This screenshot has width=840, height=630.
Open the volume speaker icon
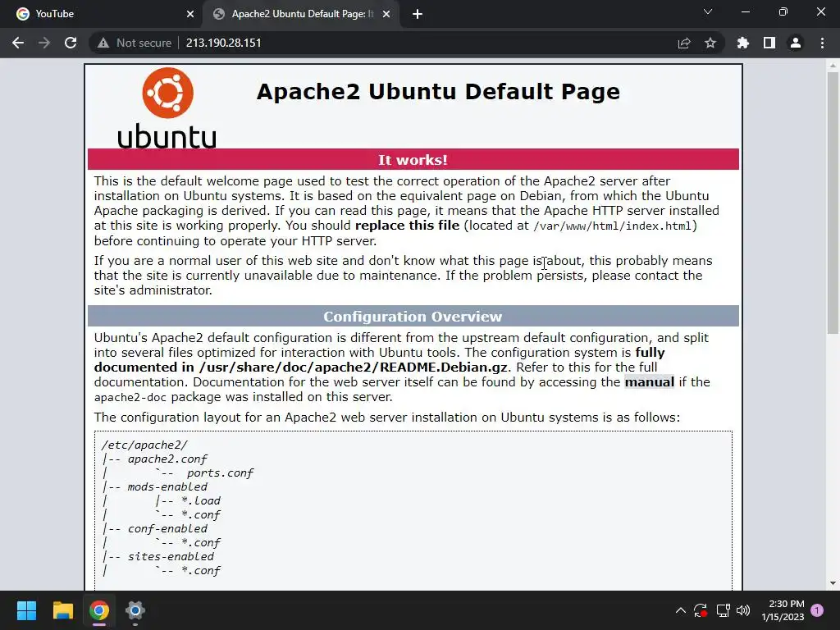(743, 610)
